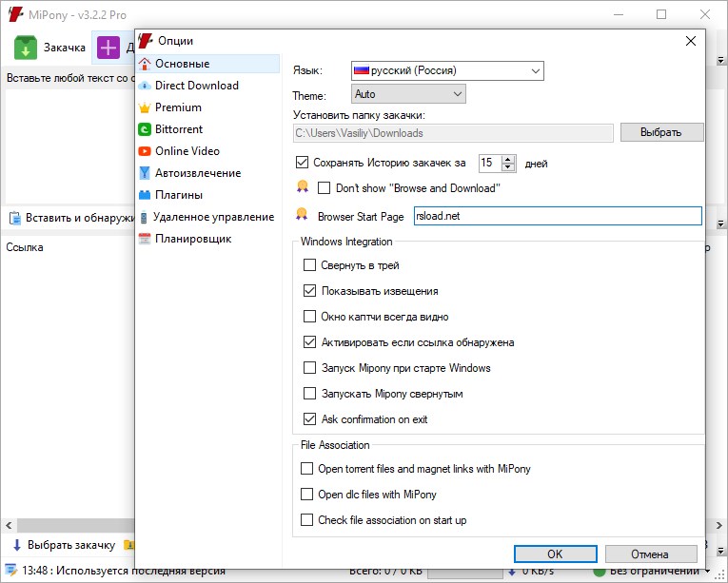The width and height of the screenshot is (728, 583).
Task: Click the cloud icon beside Direct Download
Action: pyautogui.click(x=145, y=86)
